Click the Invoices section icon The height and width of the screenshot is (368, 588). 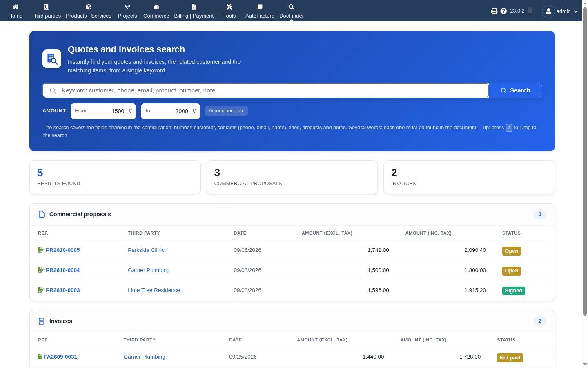click(x=41, y=321)
